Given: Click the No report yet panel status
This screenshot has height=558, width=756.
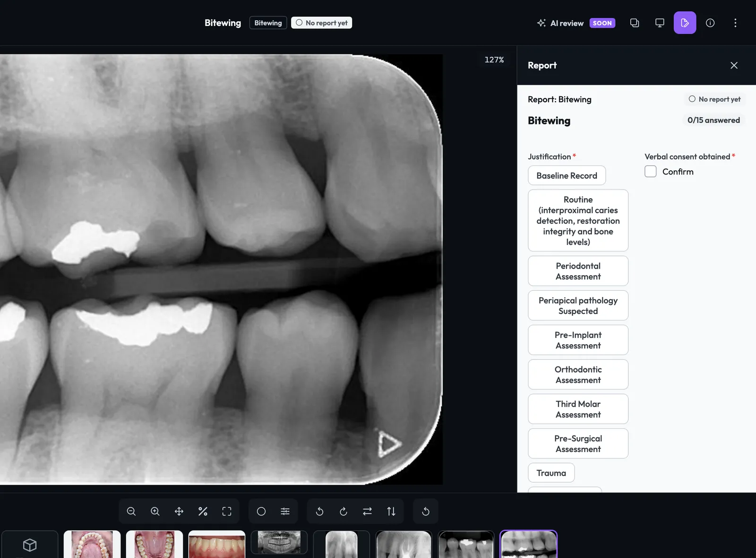Looking at the screenshot, I should 714,99.
